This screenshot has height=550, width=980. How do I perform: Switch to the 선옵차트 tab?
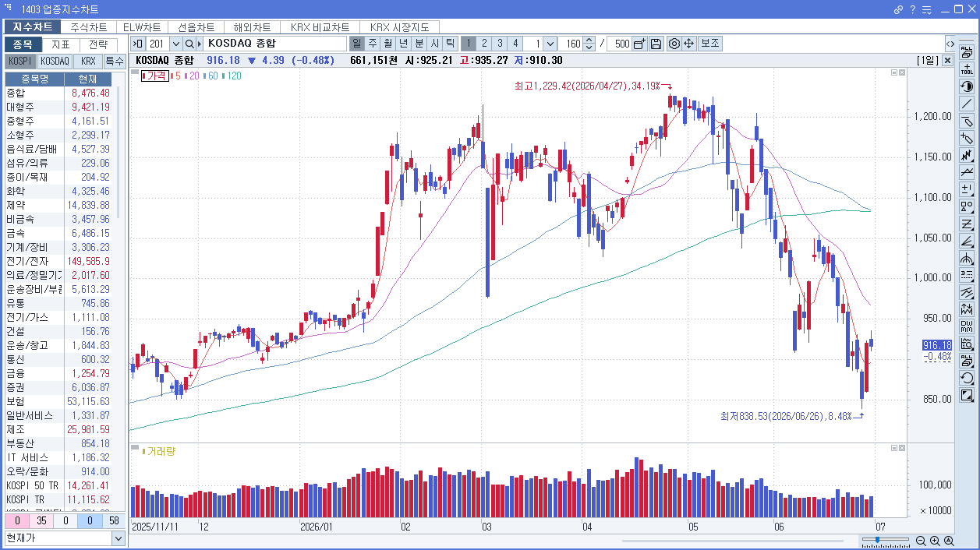click(x=196, y=27)
